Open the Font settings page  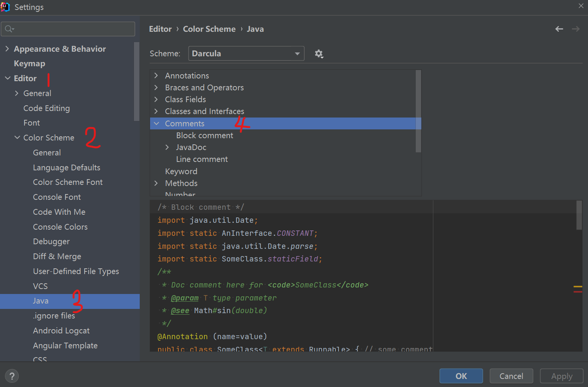(32, 123)
